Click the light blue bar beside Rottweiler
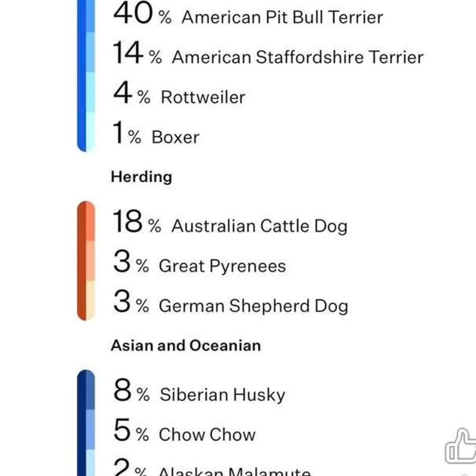Image resolution: width=476 pixels, height=476 pixels. pos(90,92)
